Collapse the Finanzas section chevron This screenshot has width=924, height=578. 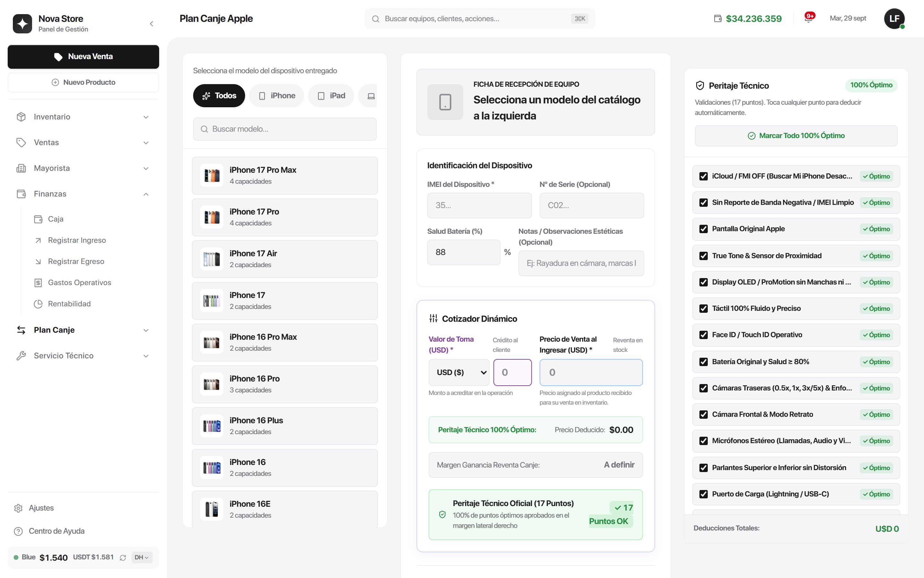(146, 194)
